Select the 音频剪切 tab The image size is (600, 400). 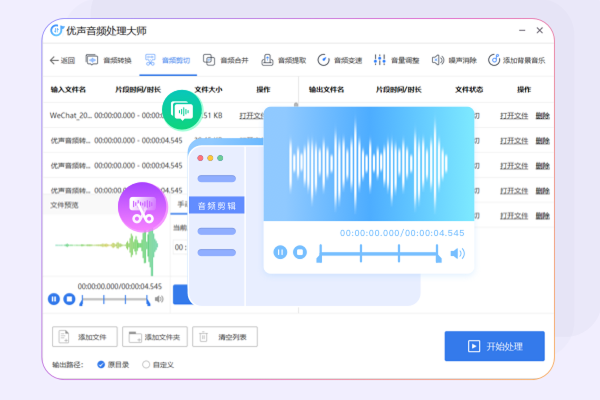[168, 60]
